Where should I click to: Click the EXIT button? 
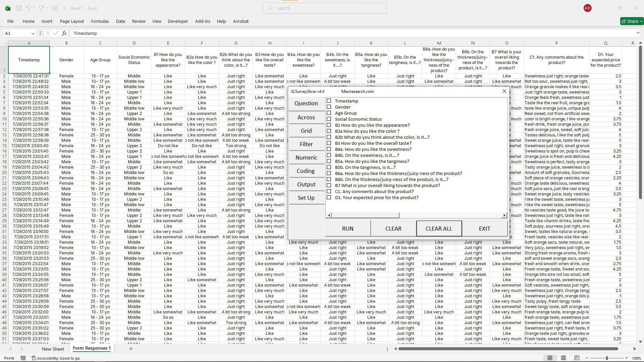(x=484, y=229)
